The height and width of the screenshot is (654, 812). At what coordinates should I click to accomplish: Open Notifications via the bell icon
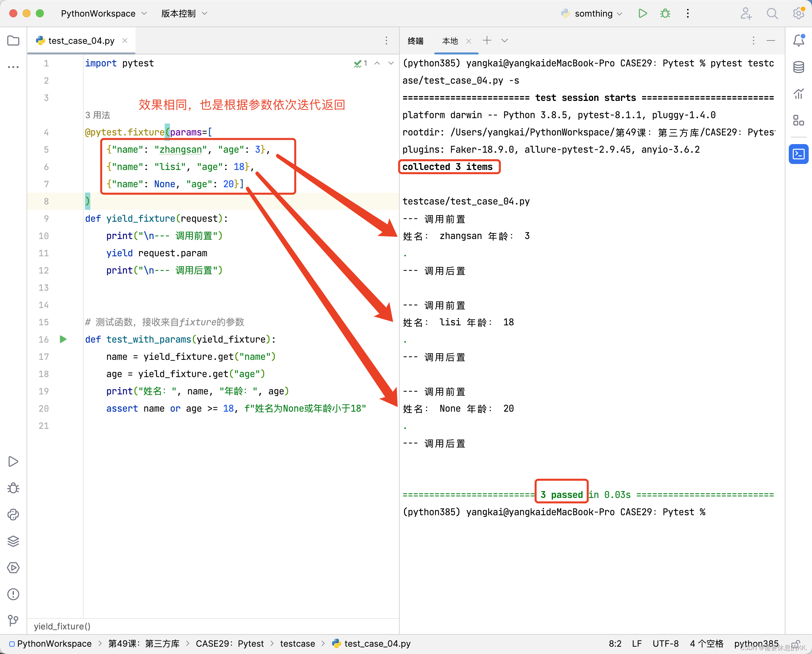pyautogui.click(x=798, y=41)
